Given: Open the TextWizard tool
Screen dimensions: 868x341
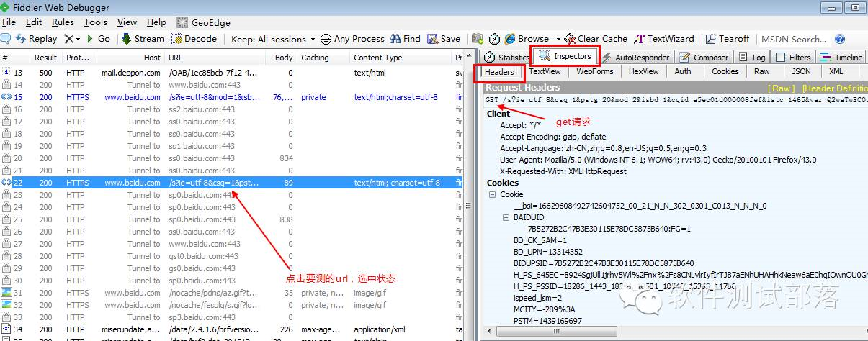Looking at the screenshot, I should 664,39.
